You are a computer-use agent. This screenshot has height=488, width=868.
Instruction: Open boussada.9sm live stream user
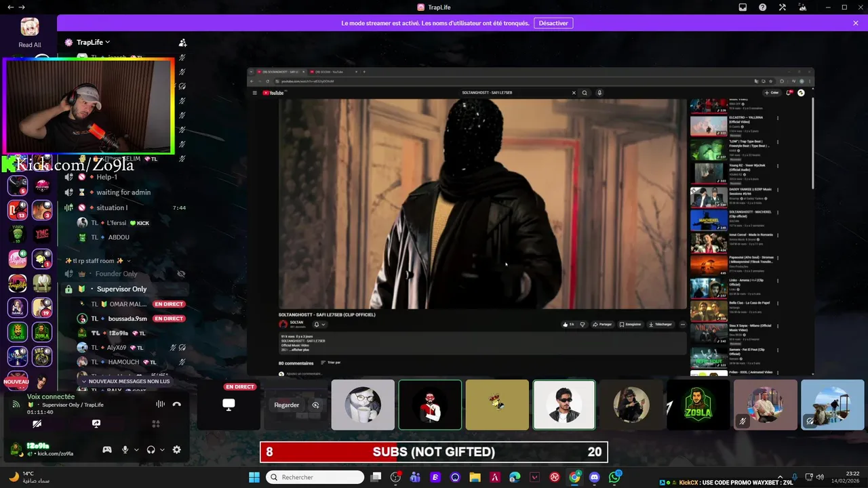point(127,319)
